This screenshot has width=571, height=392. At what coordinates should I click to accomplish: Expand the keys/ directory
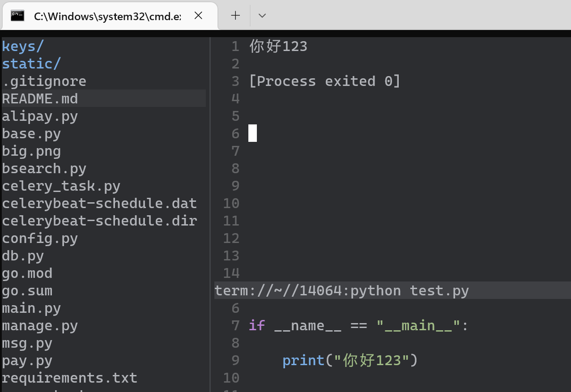pyautogui.click(x=23, y=46)
